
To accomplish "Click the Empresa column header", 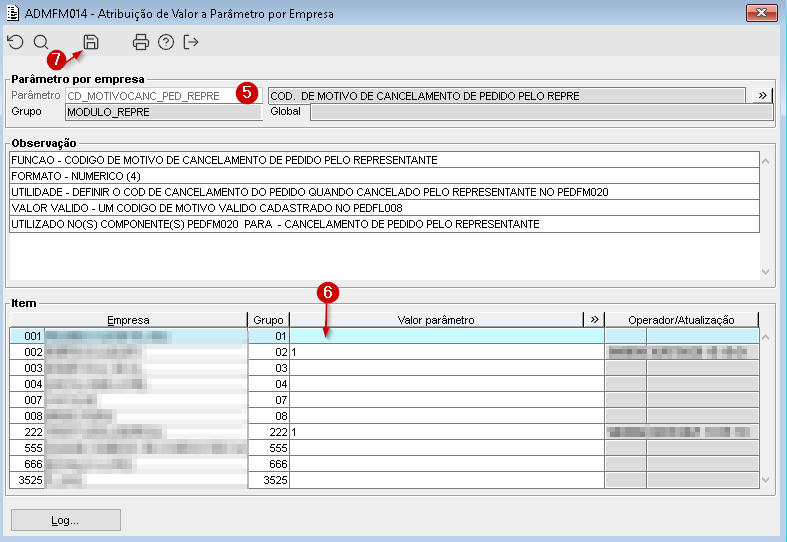I will pyautogui.click(x=128, y=320).
